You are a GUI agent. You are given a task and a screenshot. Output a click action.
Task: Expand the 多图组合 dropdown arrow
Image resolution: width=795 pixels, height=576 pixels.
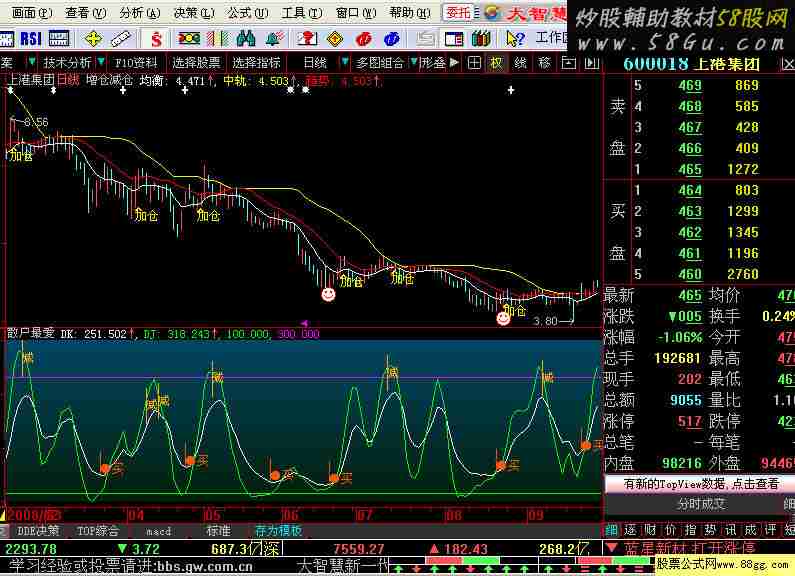pyautogui.click(x=414, y=62)
